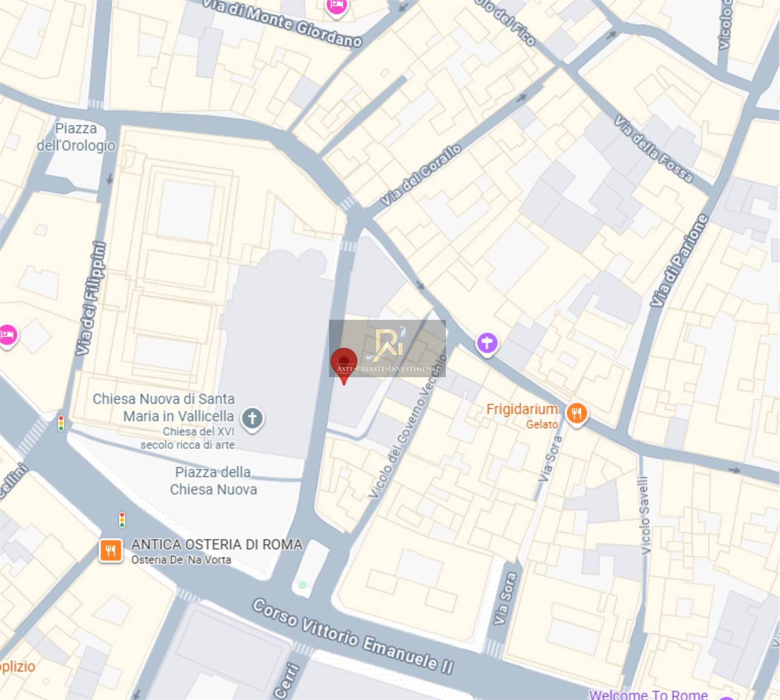Select the Frigidarium Gelato restaurant icon
This screenshot has height=700, width=780.
pyautogui.click(x=577, y=414)
